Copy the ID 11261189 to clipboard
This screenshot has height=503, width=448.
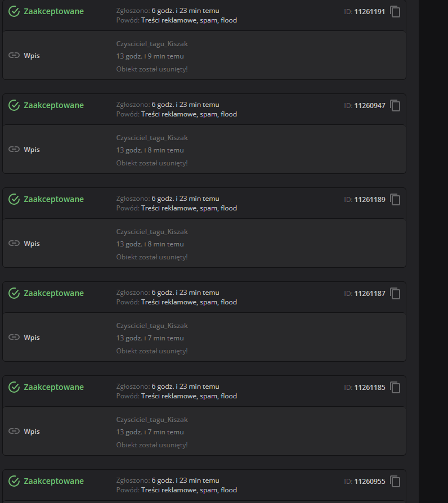tap(395, 199)
